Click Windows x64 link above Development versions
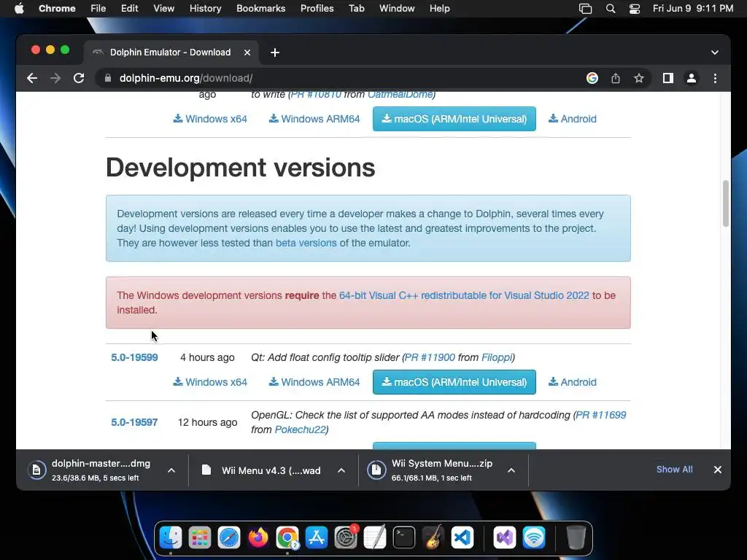This screenshot has width=747, height=560. [x=210, y=119]
